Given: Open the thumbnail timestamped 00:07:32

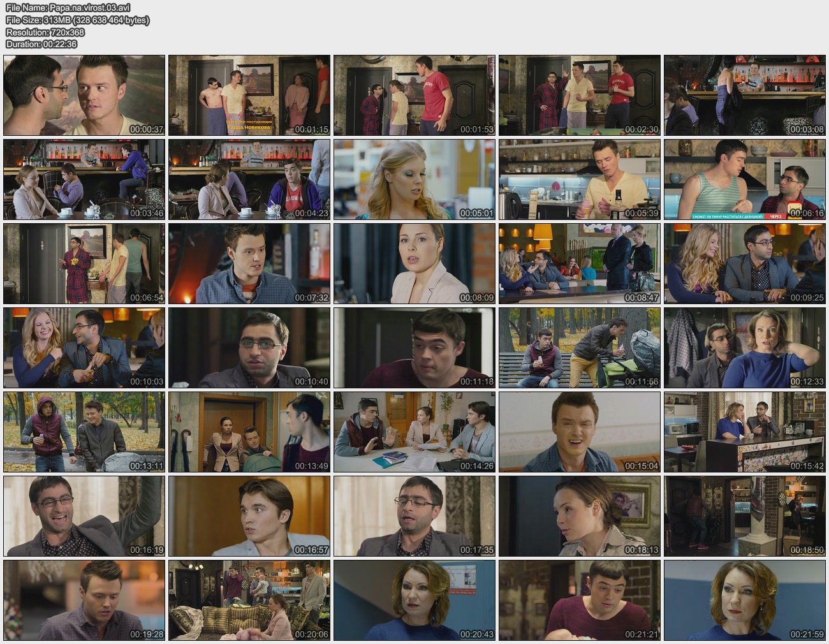Looking at the screenshot, I should 249,263.
